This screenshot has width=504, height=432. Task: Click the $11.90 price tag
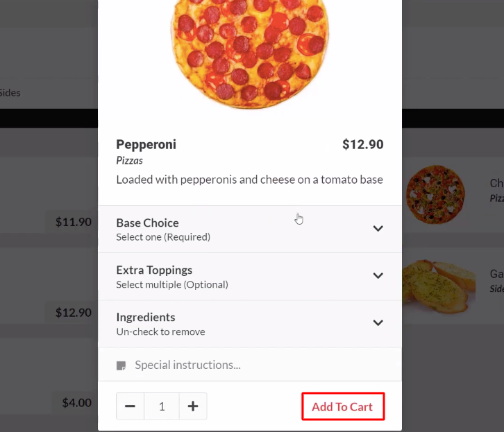74,222
